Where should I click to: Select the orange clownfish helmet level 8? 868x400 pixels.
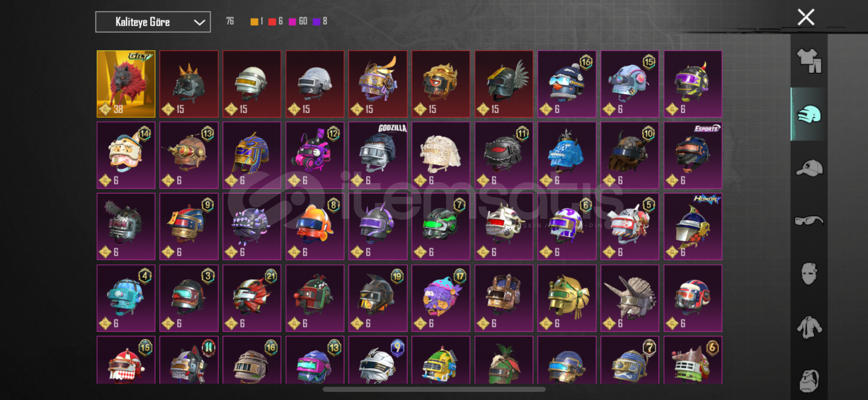315,227
